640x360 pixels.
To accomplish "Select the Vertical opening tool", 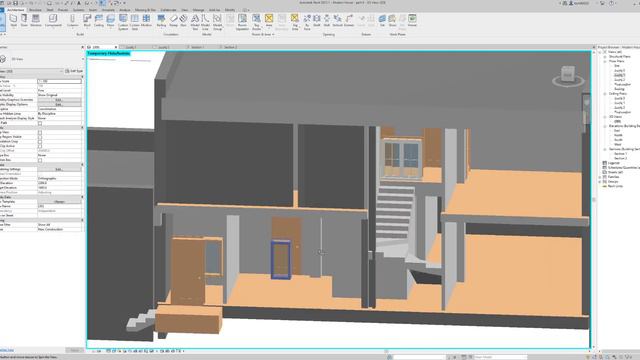I will [x=337, y=20].
